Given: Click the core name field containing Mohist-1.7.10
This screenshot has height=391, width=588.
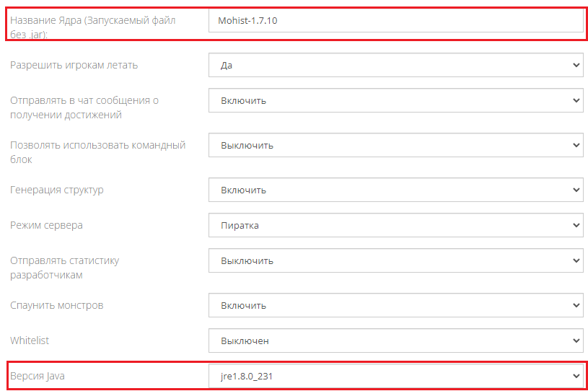Looking at the screenshot, I should pos(395,21).
